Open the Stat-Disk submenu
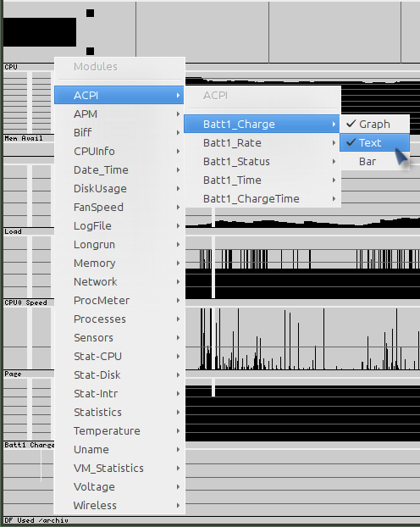 click(119, 375)
